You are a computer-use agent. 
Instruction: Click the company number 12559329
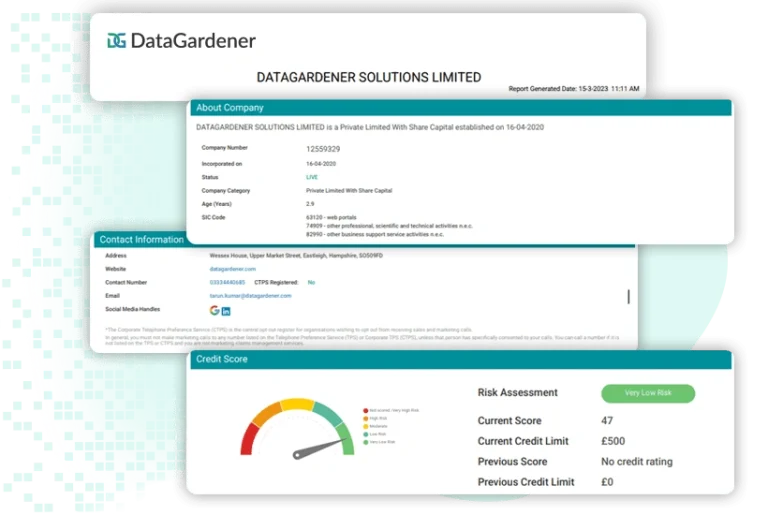pos(323,149)
